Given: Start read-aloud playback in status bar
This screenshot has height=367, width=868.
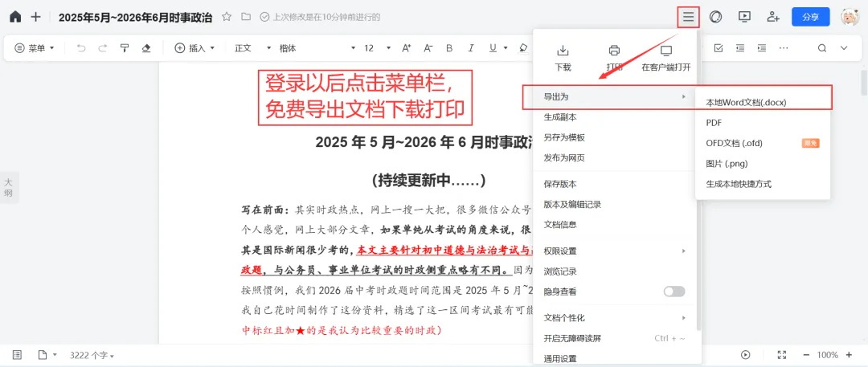Looking at the screenshot, I should (746, 354).
